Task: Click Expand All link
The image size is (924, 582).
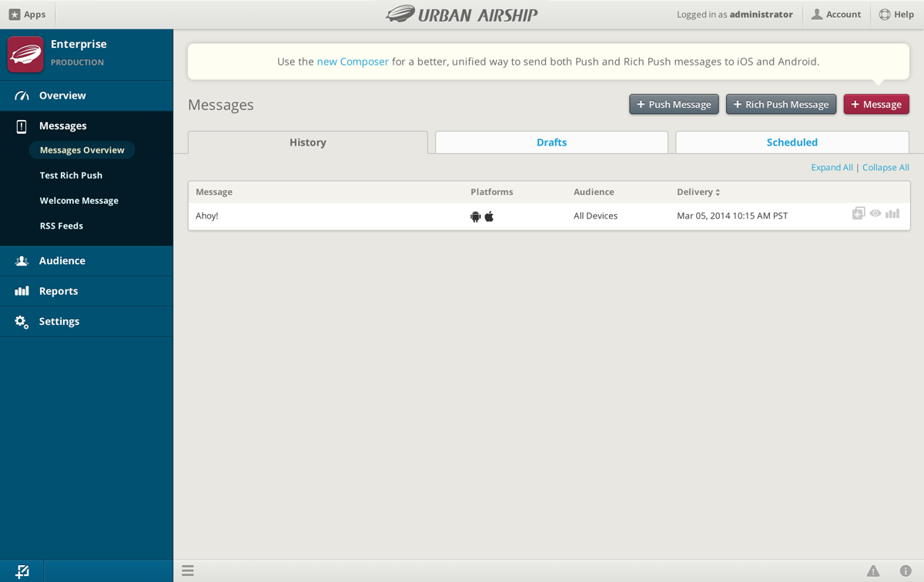Action: coord(832,168)
